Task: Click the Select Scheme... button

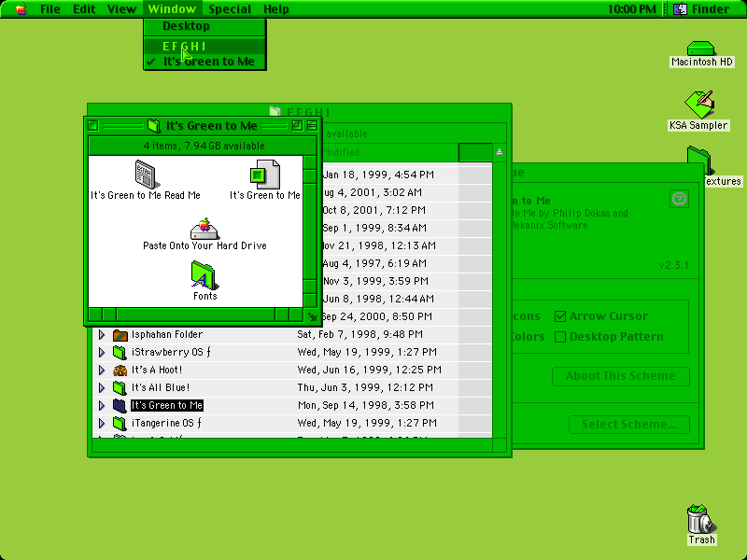Action: (628, 425)
